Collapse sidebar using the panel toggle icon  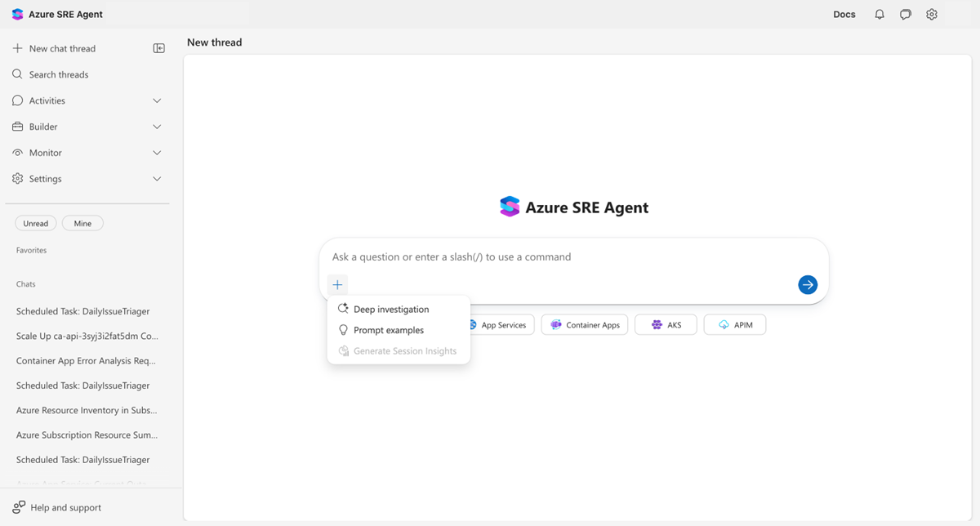point(159,48)
